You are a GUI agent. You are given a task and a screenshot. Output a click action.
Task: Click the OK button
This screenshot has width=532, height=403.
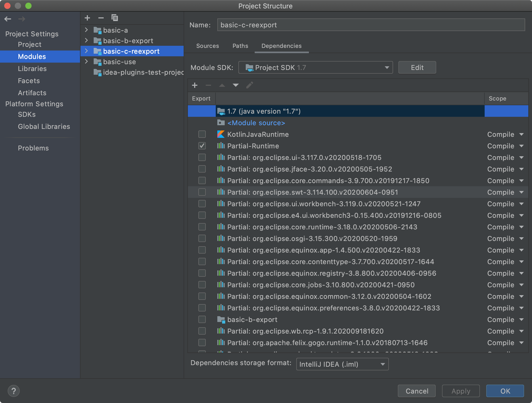(x=505, y=391)
